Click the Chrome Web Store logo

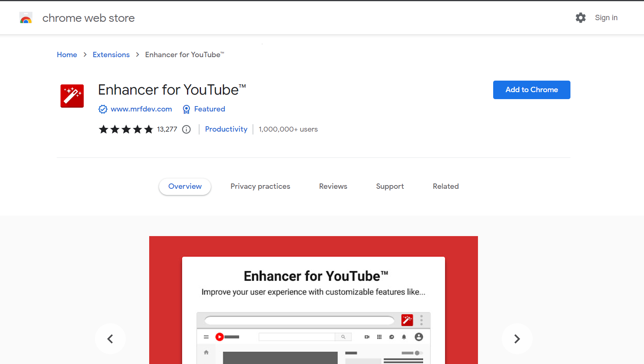(x=25, y=17)
